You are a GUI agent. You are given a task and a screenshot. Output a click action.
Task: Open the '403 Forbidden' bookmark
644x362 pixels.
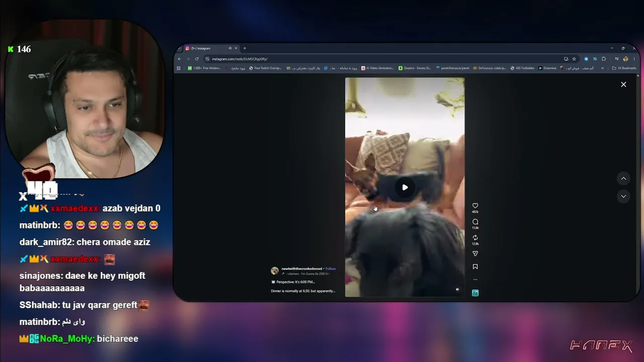[522, 68]
